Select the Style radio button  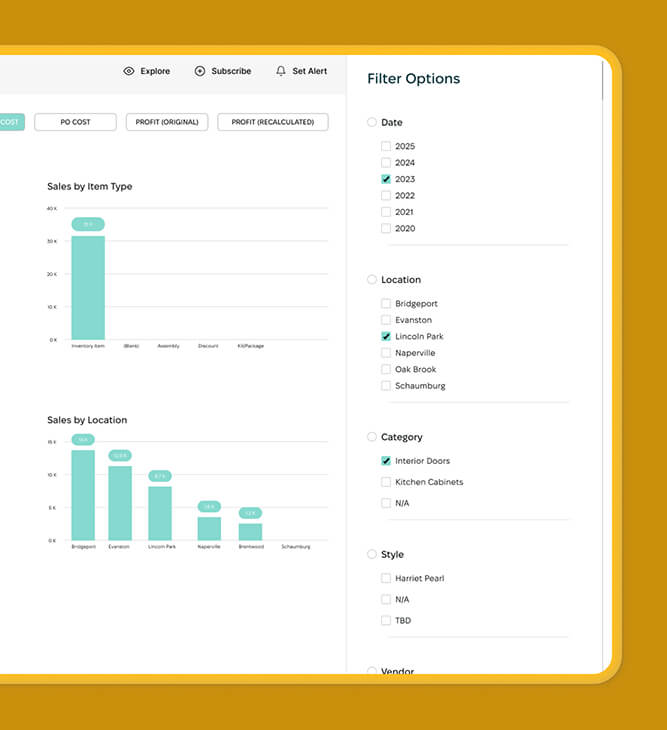(372, 554)
